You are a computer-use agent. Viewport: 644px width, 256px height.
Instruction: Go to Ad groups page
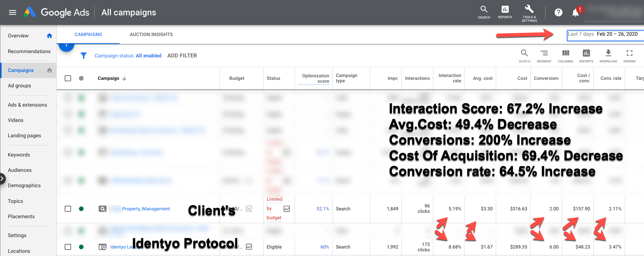pyautogui.click(x=19, y=86)
